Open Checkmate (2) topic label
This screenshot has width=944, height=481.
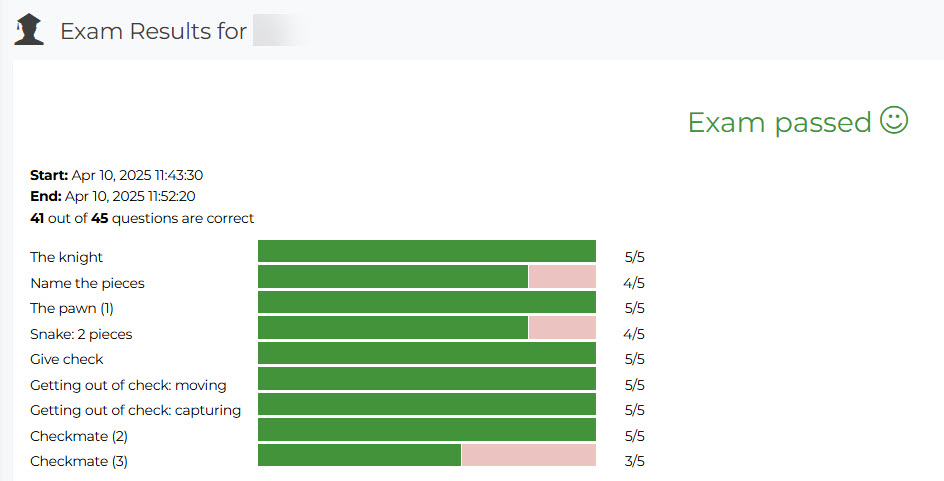[79, 436]
